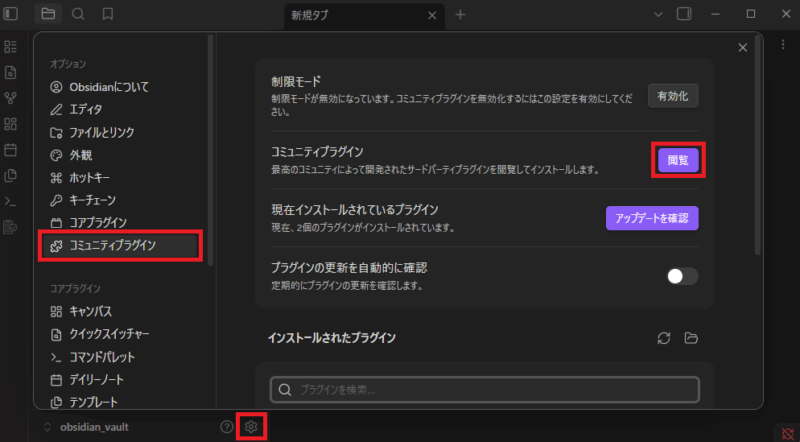
Task: Open the file explorer folder icon
Action: pos(48,14)
